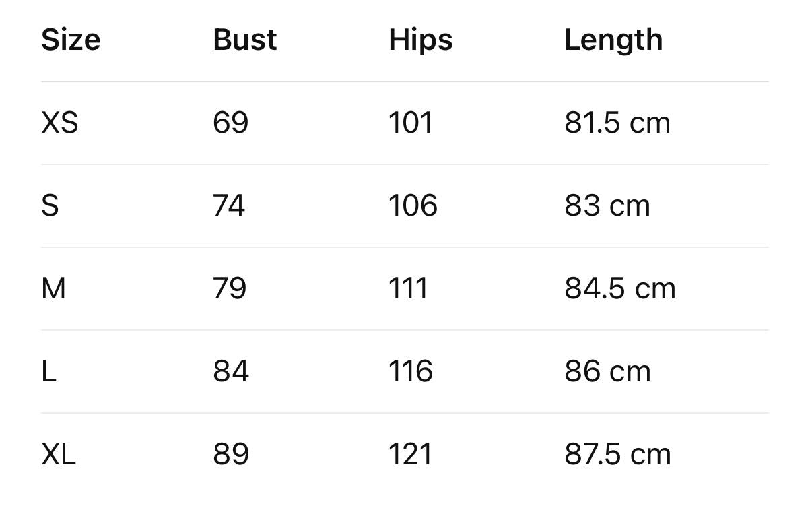Select the M size row label
This screenshot has width=812, height=506.
pyautogui.click(x=54, y=288)
